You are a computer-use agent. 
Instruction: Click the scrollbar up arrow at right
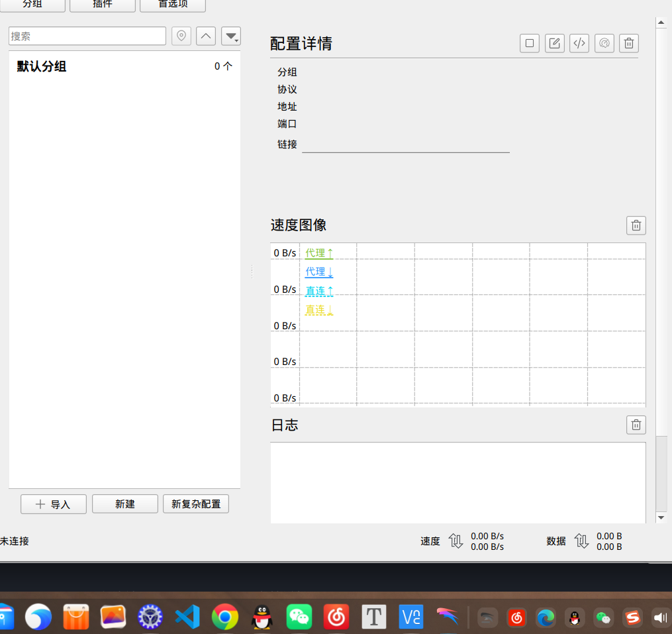[661, 23]
